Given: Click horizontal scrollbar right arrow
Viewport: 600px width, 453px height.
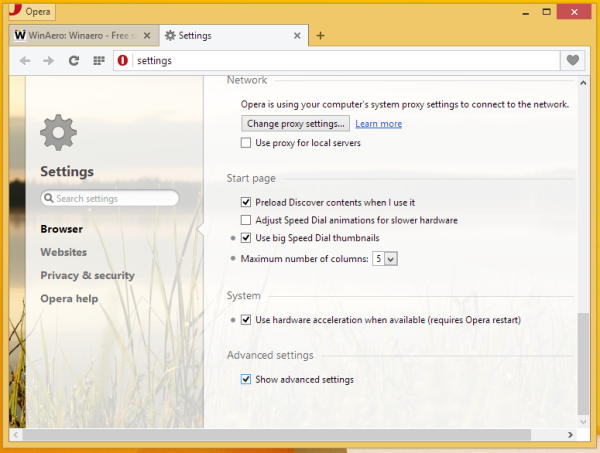Looking at the screenshot, I should 570,435.
